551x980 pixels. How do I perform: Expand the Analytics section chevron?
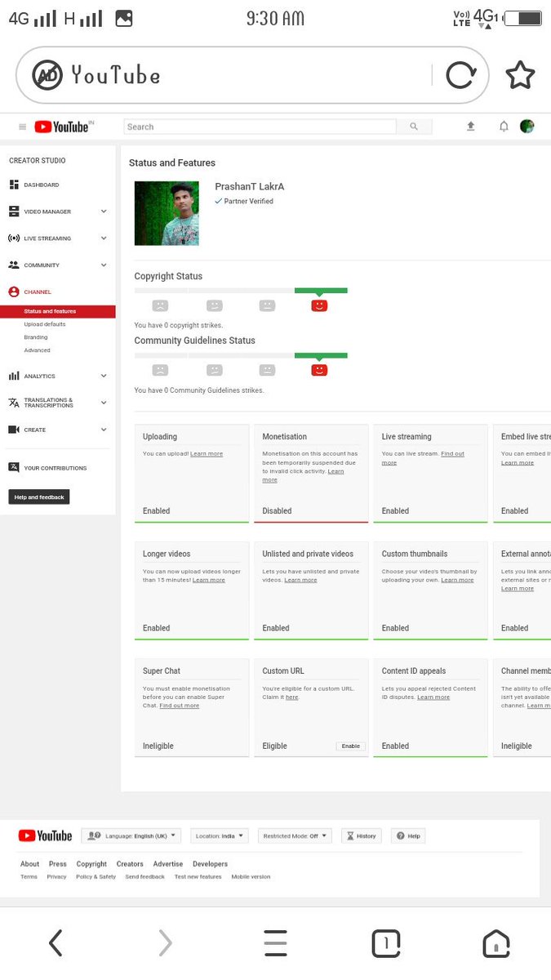[x=104, y=376]
